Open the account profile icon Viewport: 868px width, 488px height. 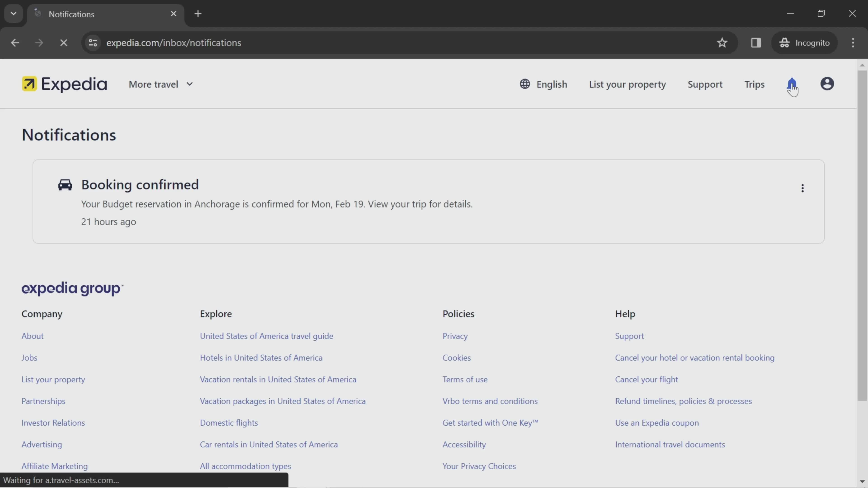click(827, 84)
